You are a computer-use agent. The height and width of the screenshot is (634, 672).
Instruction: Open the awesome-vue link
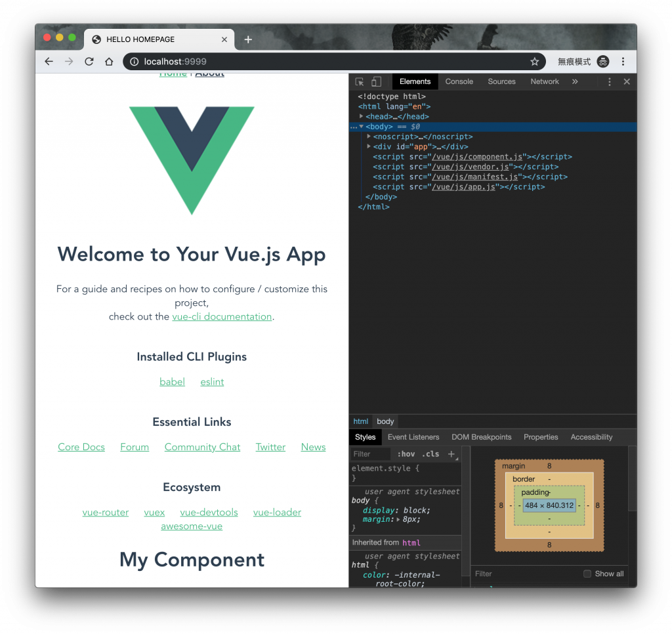tap(192, 526)
